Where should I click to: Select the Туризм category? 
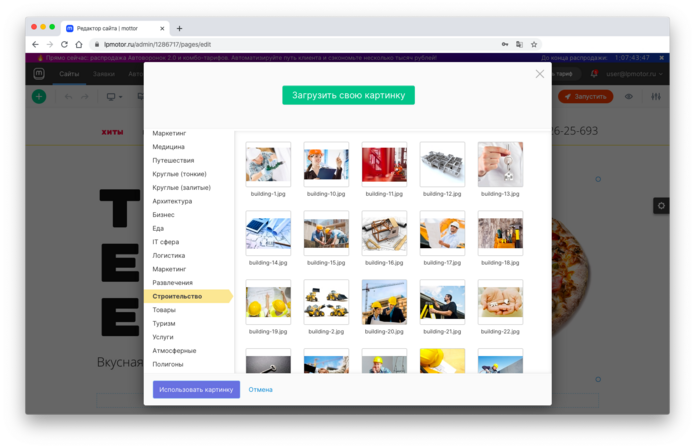[x=164, y=323]
